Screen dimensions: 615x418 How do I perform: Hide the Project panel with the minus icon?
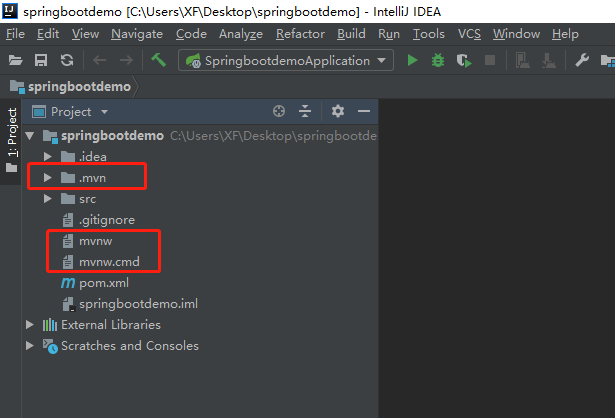coord(364,111)
